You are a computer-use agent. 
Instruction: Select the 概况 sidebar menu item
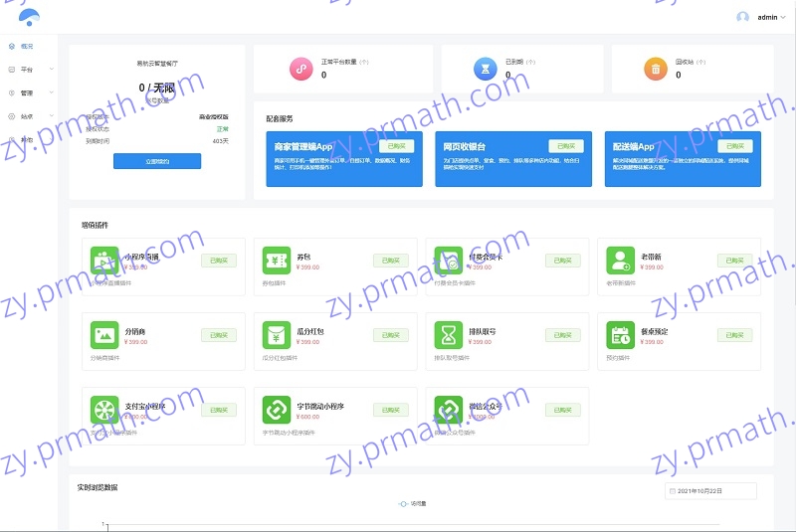pos(29,46)
